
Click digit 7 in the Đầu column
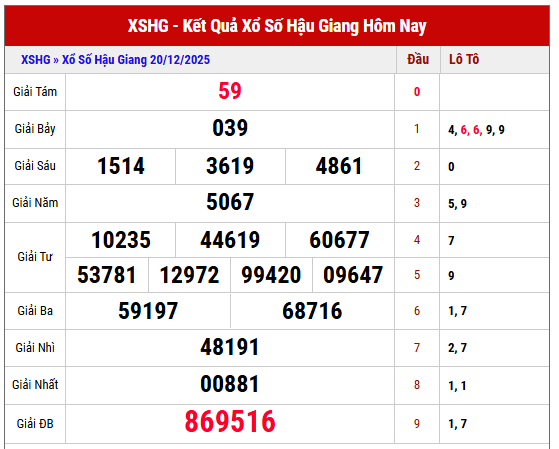click(417, 348)
